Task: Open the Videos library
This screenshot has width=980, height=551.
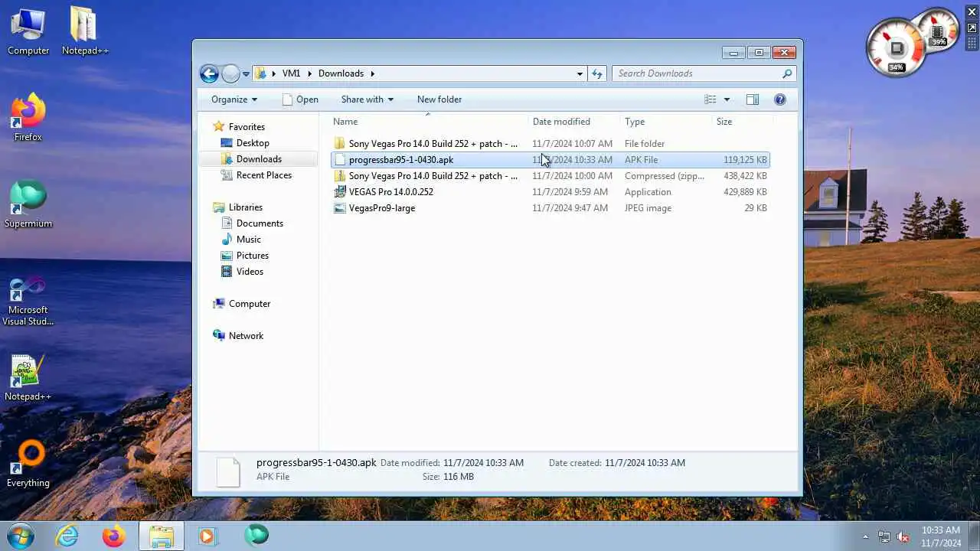Action: [x=250, y=272]
